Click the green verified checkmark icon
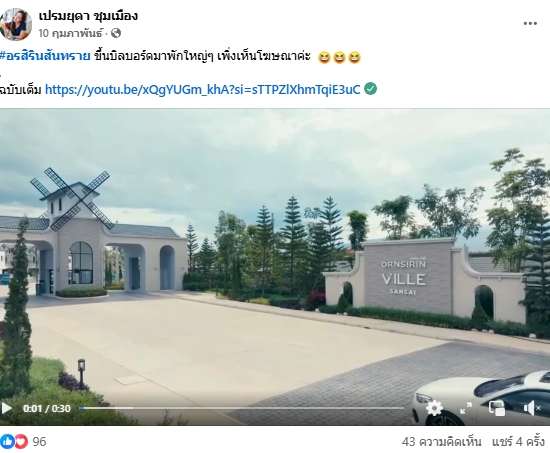Screen dimensions: 550x453 click(x=370, y=89)
